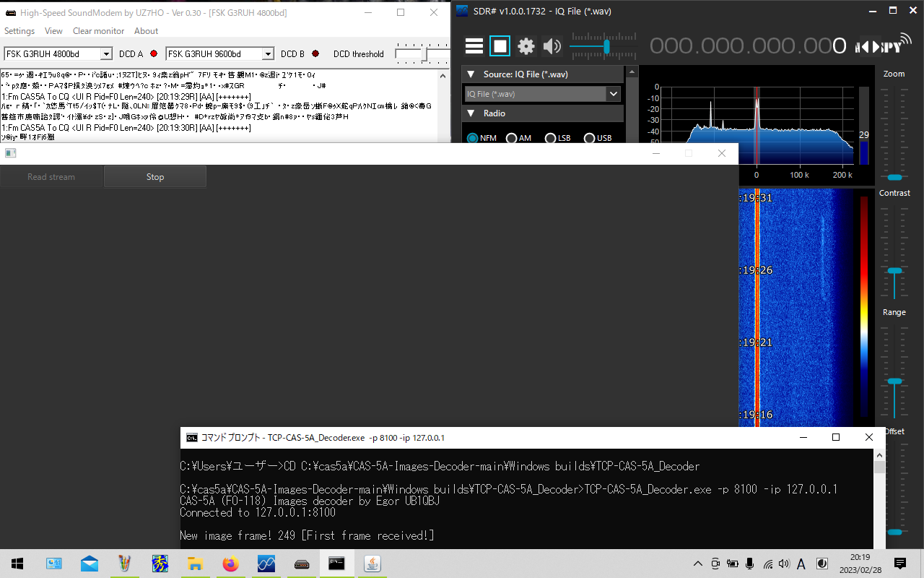Open network Wi-Fi tray icon
The width and height of the screenshot is (924, 578).
(767, 564)
